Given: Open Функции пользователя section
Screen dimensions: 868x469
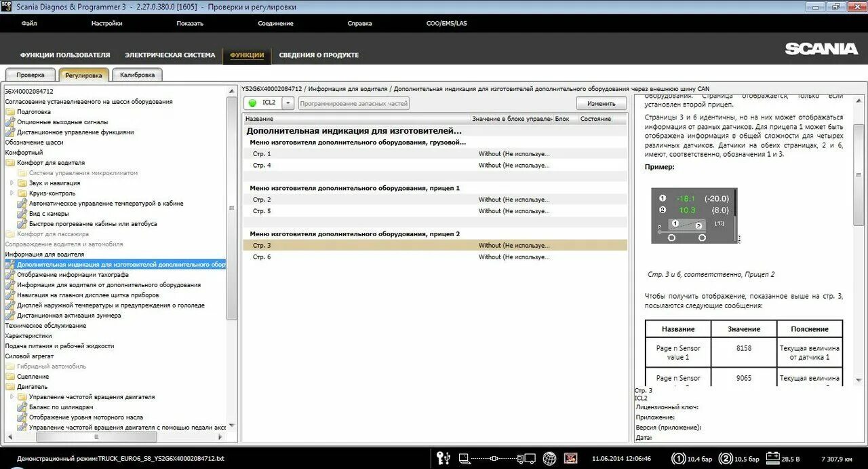Looking at the screenshot, I should click(x=65, y=55).
